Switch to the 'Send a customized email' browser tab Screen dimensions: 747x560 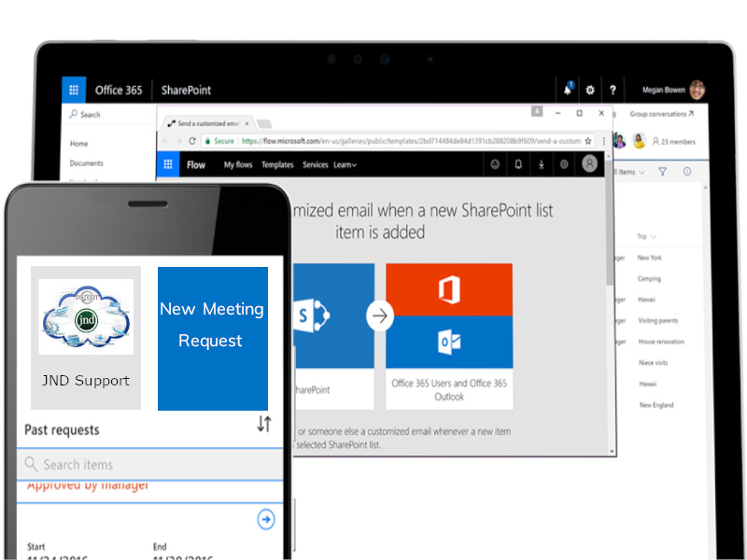(207, 123)
